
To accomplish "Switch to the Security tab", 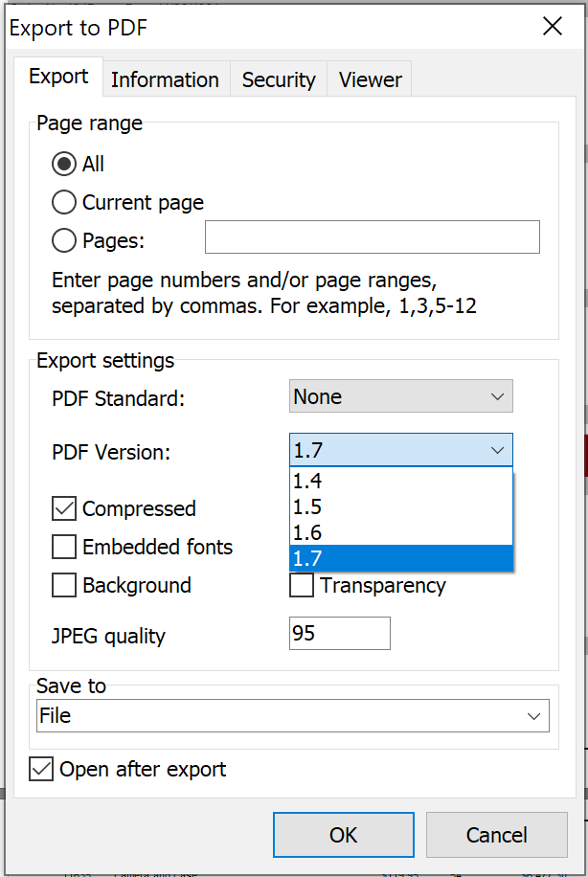I will point(279,79).
